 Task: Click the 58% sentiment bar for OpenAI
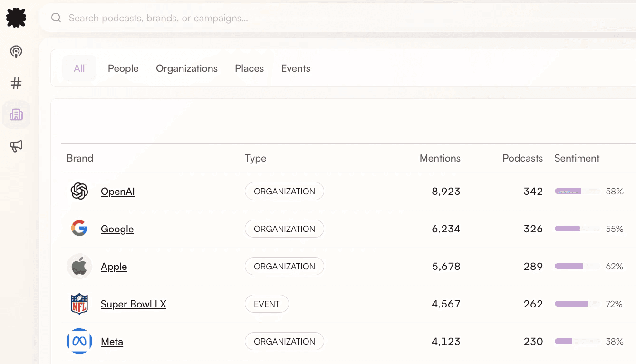click(x=577, y=192)
